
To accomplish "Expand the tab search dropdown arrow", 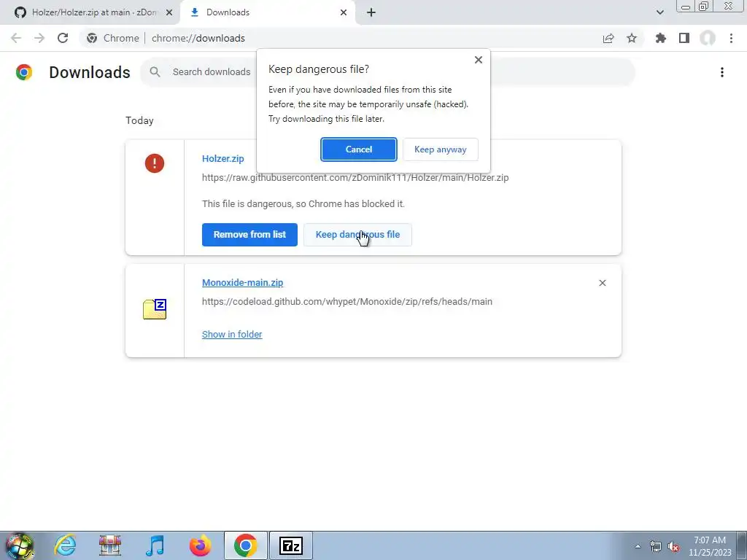I will (659, 12).
